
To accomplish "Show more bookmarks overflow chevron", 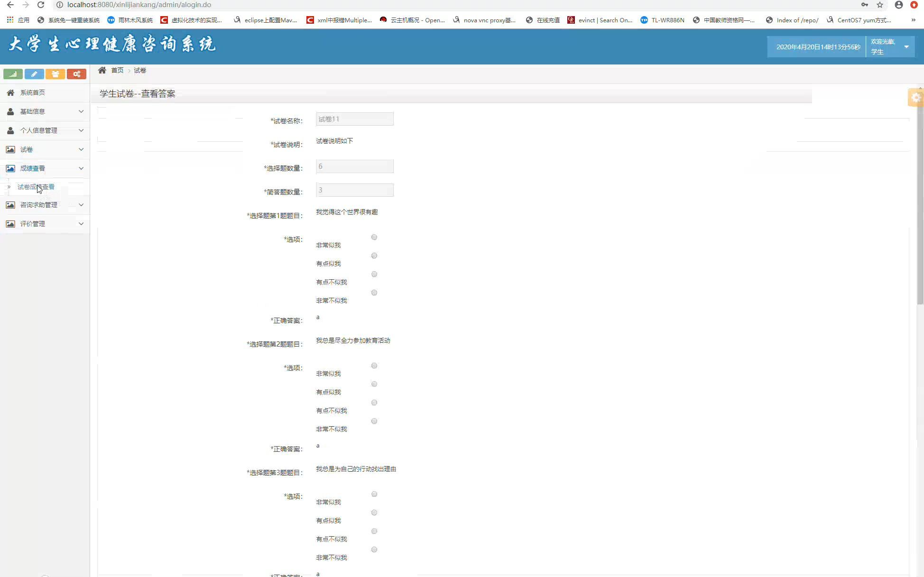I will pyautogui.click(x=913, y=20).
